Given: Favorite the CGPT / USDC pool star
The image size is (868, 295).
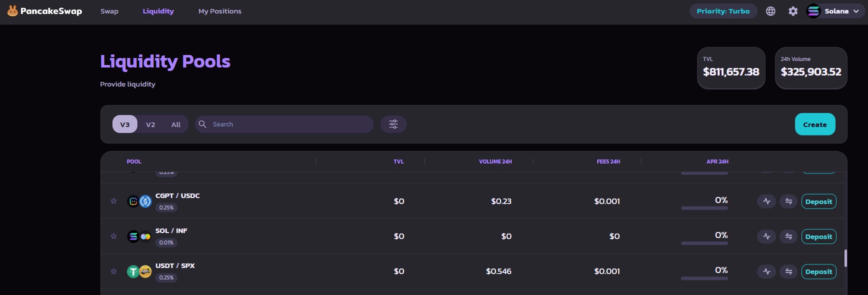Looking at the screenshot, I should pos(114,201).
